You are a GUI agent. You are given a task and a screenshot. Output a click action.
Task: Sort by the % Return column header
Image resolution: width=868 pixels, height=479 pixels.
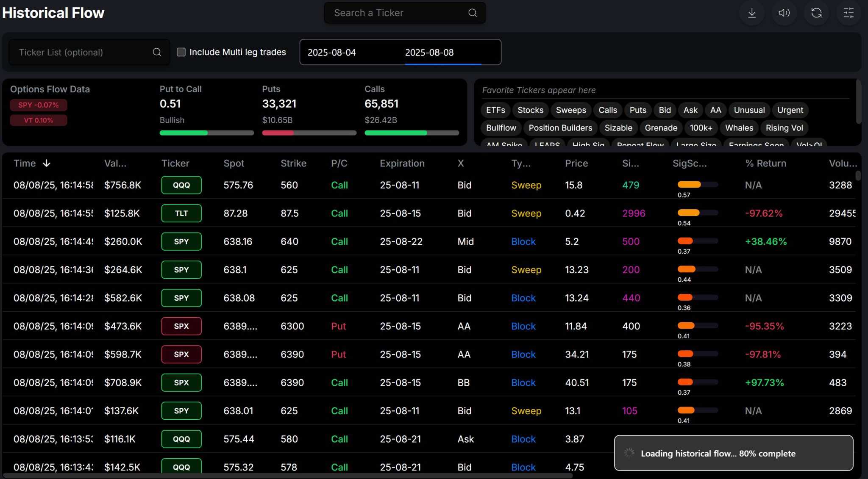[x=765, y=163]
